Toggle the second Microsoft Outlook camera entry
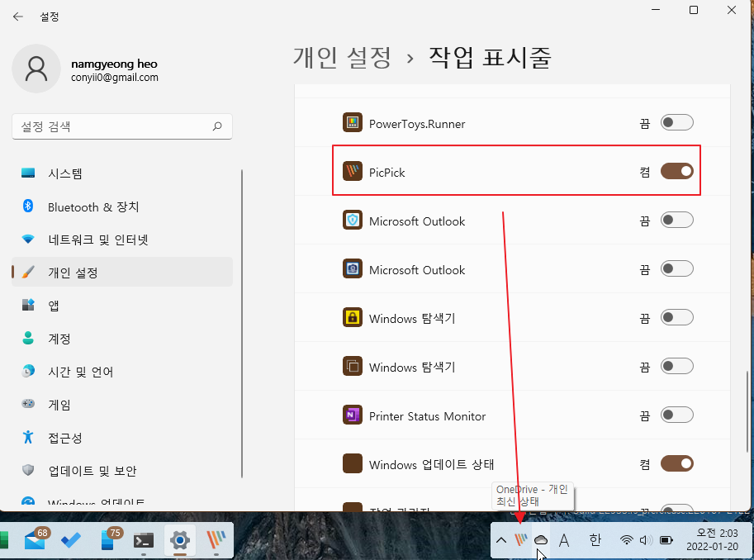Viewport: 754px width, 560px height. pos(676,269)
